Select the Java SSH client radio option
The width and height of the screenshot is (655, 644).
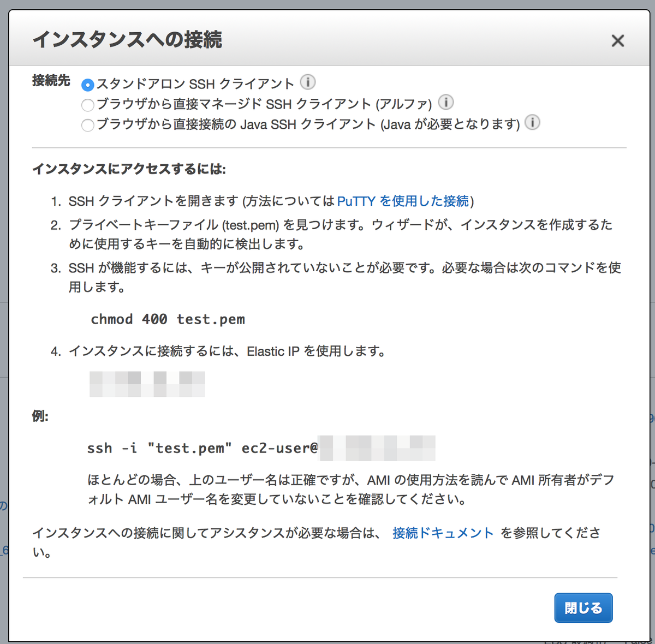[x=87, y=126]
